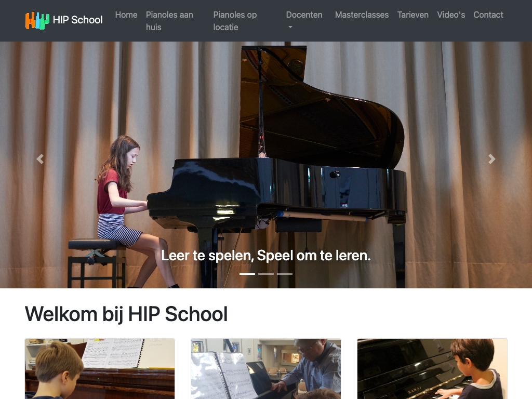532x399 pixels.
Task: Select the second carousel indicator
Action: coord(266,274)
